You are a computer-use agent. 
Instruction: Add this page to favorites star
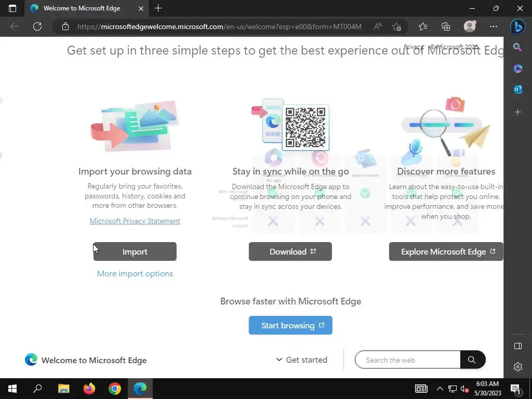pos(396,26)
